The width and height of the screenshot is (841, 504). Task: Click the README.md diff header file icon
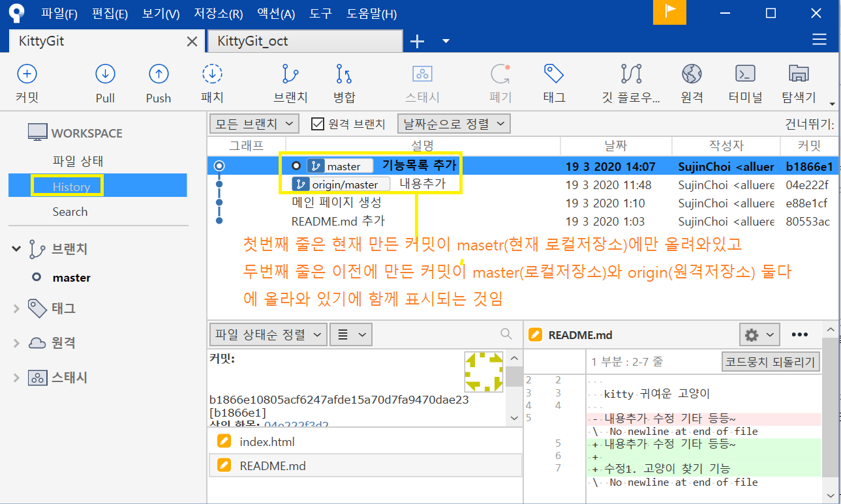[x=536, y=335]
